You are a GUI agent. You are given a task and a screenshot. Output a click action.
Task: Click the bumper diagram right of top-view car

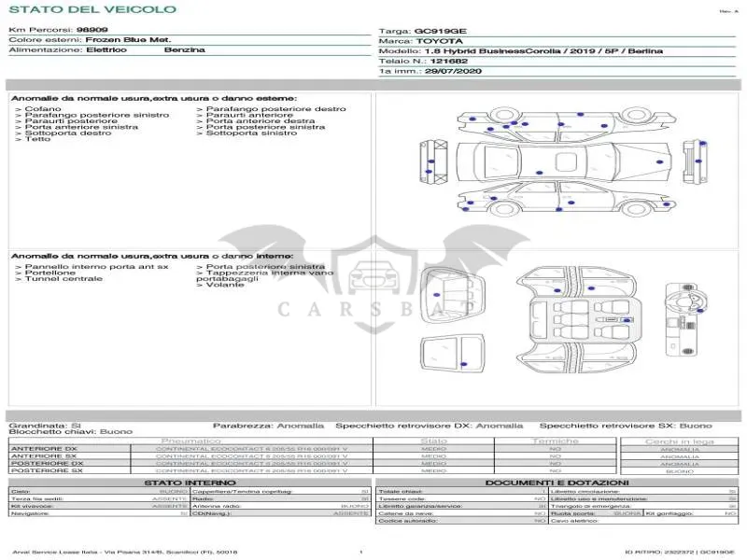(695, 161)
